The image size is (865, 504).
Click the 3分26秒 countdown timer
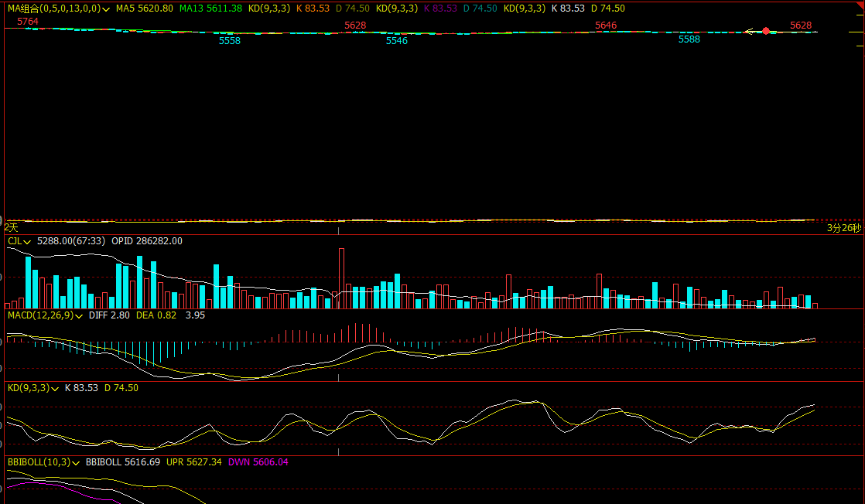[x=843, y=228]
